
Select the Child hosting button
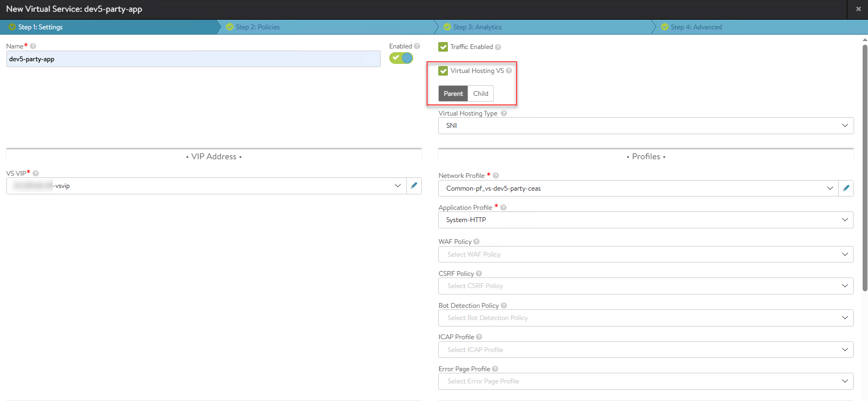pos(480,94)
